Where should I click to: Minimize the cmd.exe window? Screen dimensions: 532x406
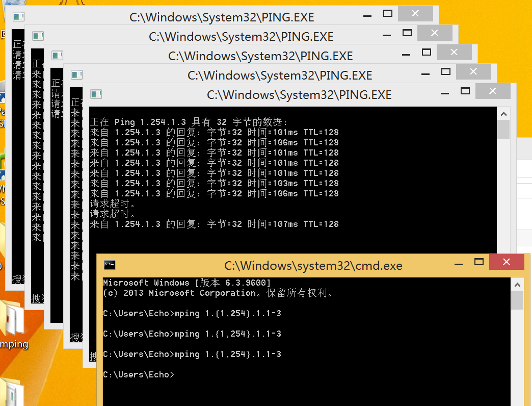pos(459,264)
